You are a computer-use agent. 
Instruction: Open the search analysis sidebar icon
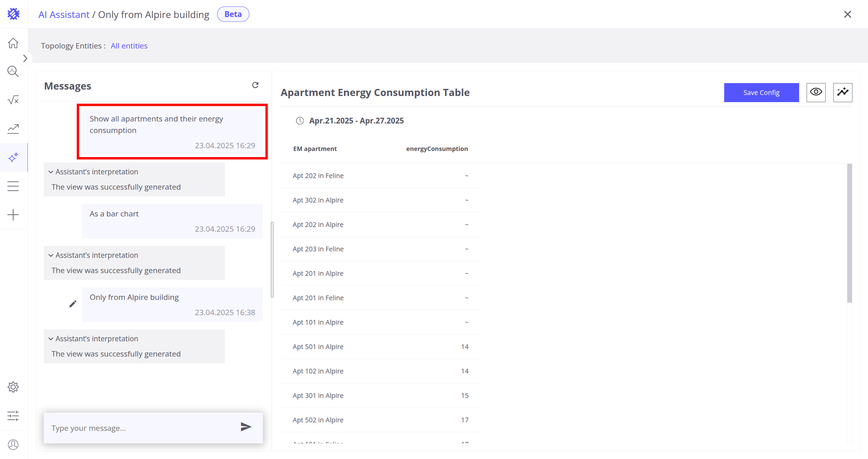(x=13, y=72)
